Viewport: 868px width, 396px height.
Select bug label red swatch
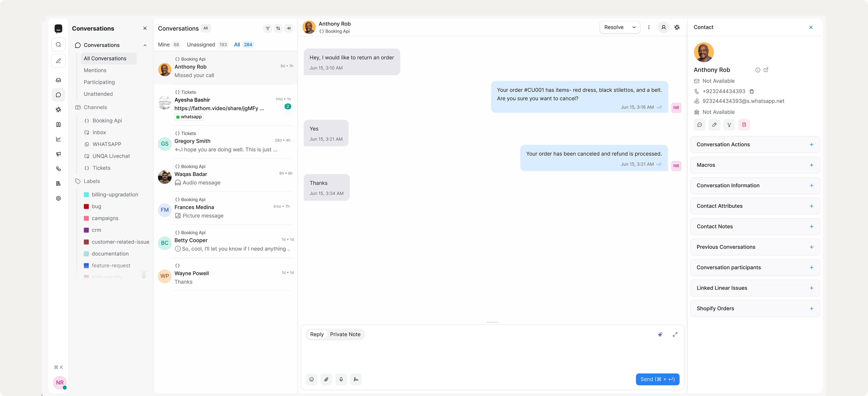[x=86, y=207]
